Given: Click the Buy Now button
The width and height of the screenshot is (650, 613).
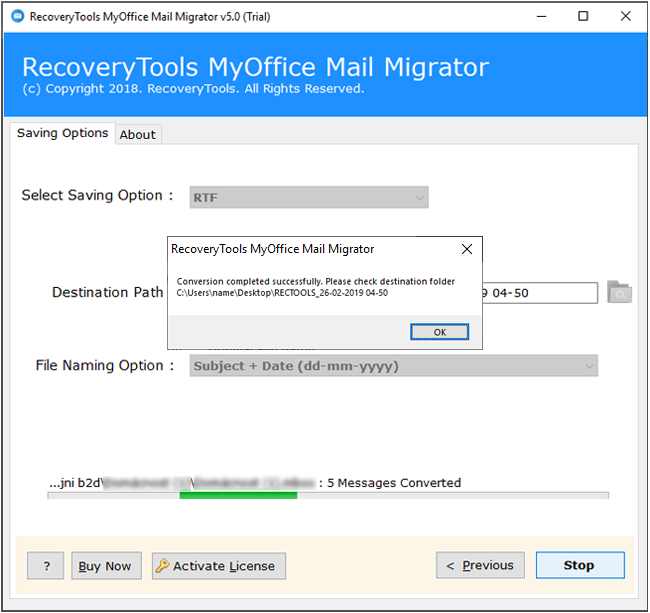Looking at the screenshot, I should (x=106, y=566).
